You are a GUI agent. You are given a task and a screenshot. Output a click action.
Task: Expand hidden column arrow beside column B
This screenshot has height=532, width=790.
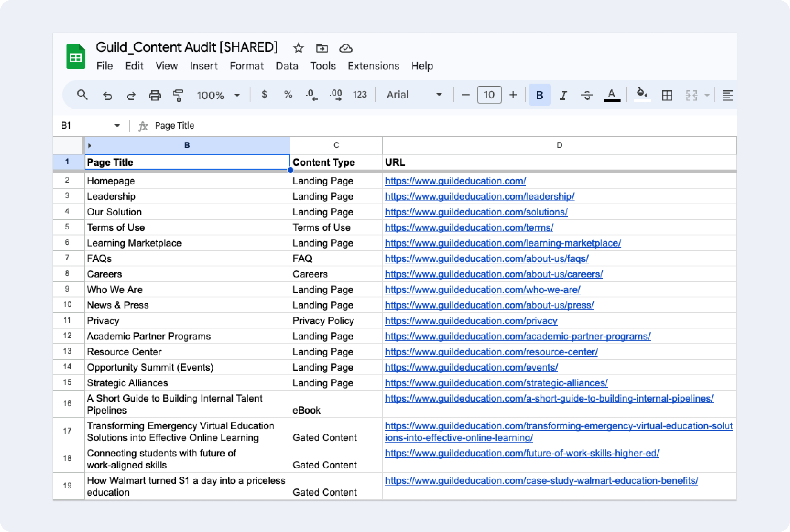pyautogui.click(x=89, y=145)
